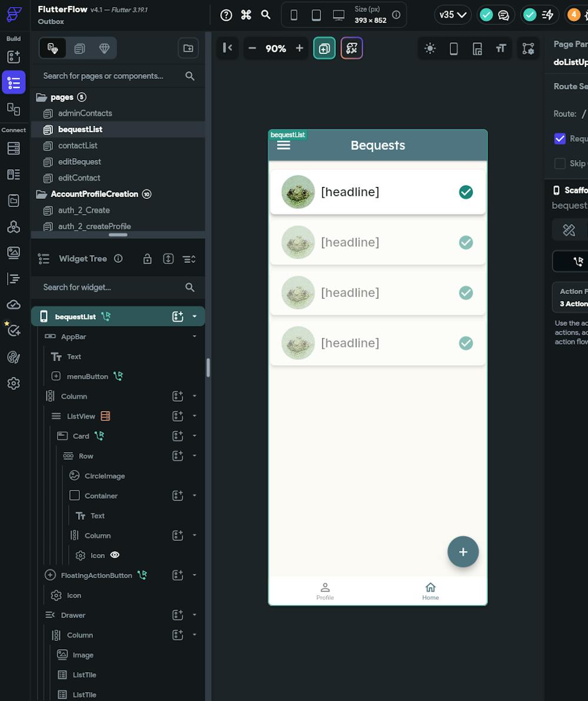Click the create new folder icon

click(188, 48)
